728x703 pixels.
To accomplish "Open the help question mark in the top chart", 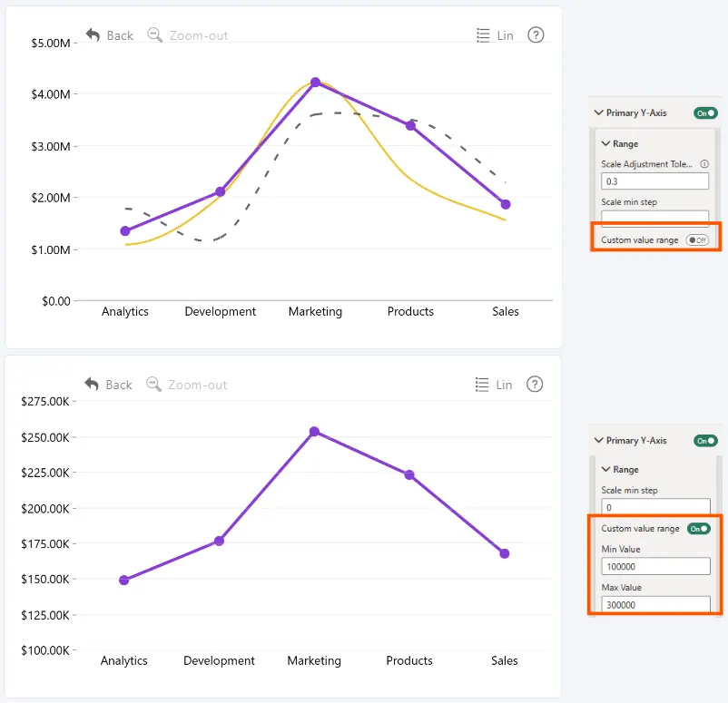I will coord(536,34).
